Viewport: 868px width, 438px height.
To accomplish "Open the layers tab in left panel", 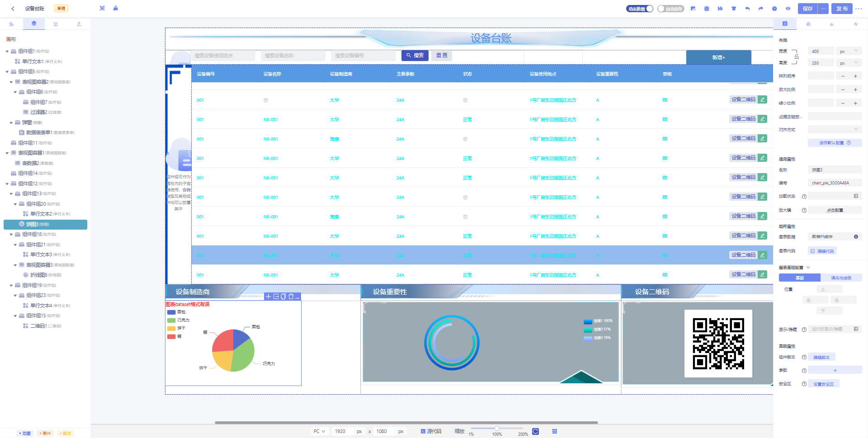I will [33, 24].
